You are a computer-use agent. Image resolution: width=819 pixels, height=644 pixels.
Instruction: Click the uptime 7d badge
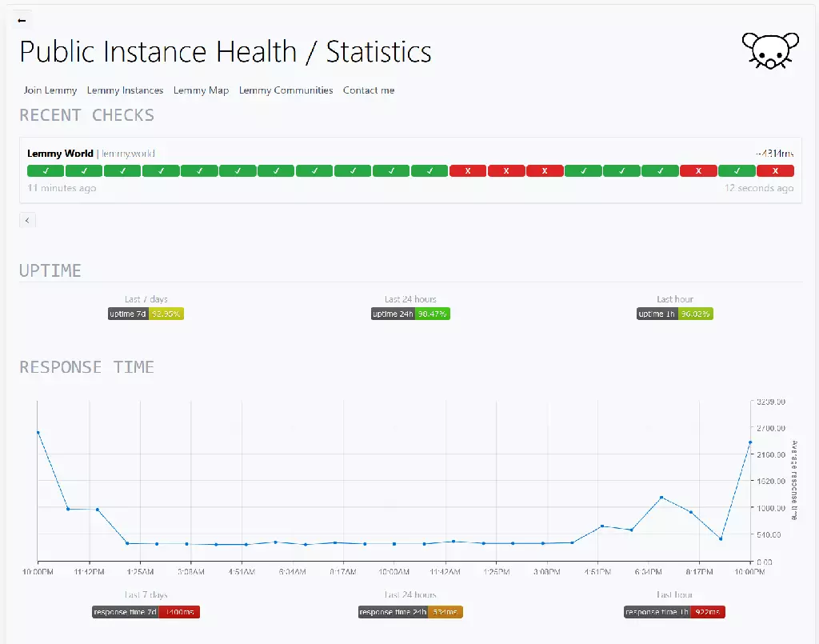pos(146,314)
